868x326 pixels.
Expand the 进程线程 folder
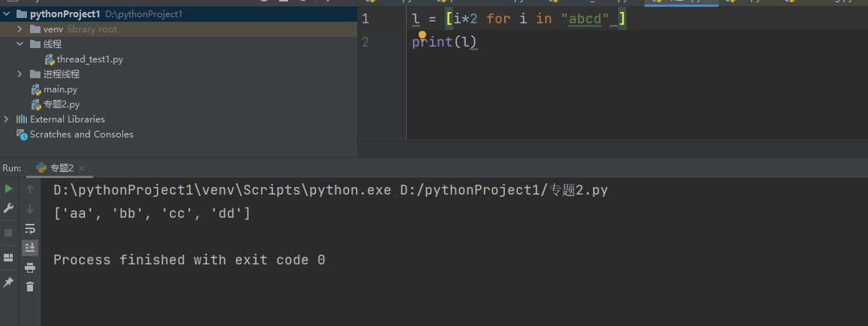tap(20, 74)
